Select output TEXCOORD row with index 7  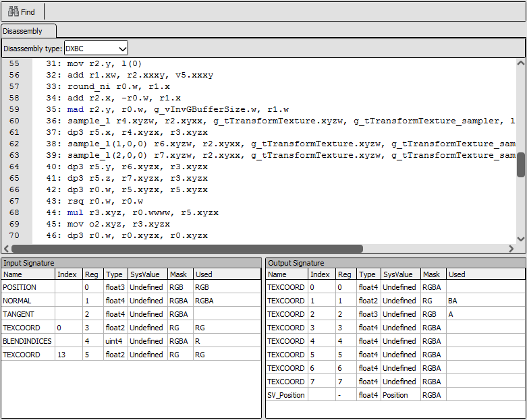[x=395, y=382]
